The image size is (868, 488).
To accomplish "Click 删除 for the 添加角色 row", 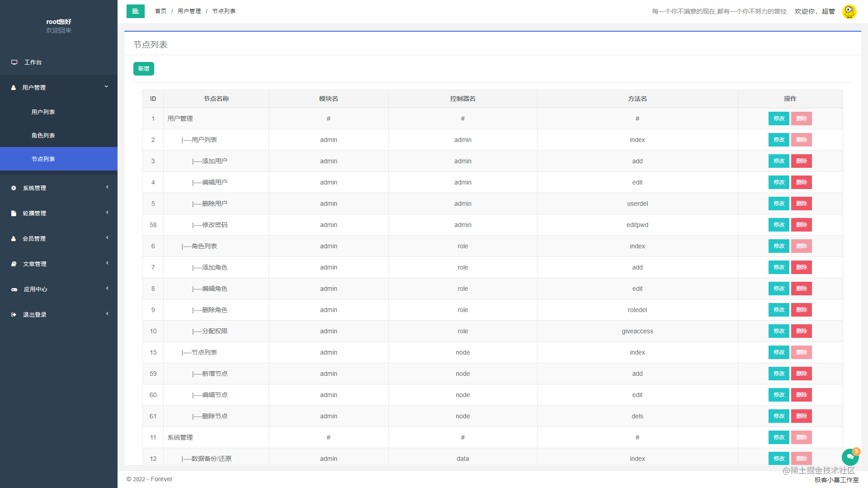I will [x=802, y=267].
